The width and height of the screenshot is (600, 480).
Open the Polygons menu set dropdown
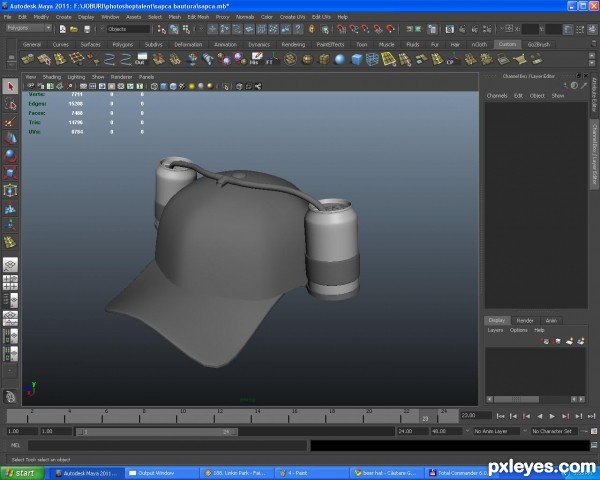pyautogui.click(x=29, y=28)
